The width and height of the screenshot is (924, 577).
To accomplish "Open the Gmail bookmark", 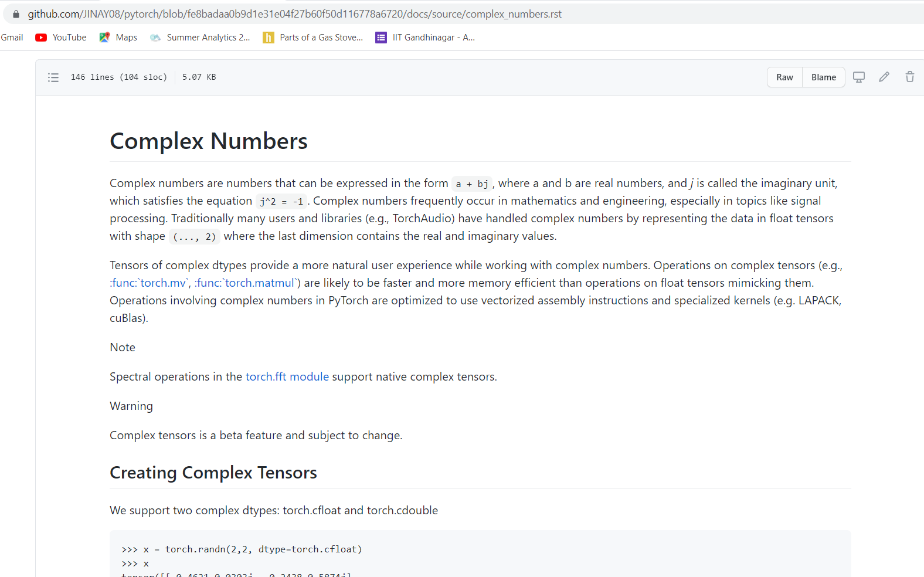I will 12,38.
